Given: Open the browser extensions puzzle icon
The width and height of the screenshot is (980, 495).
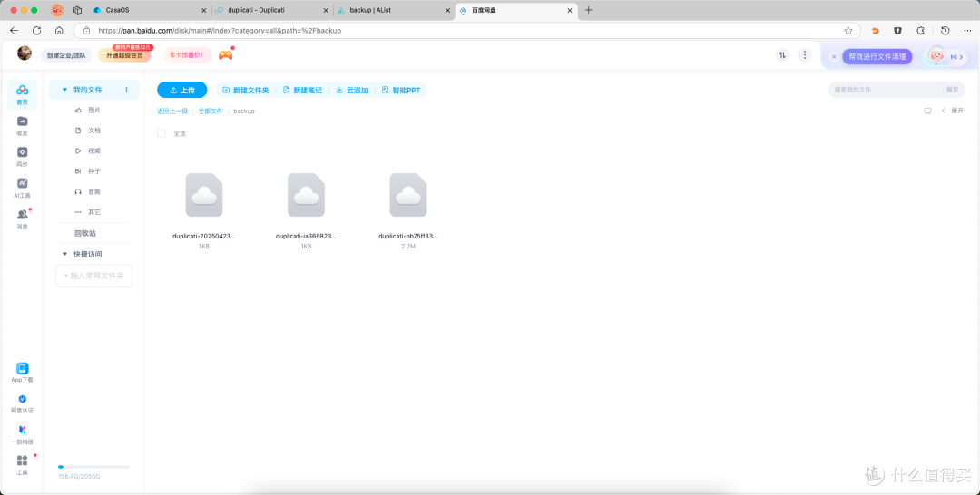Looking at the screenshot, I should click(920, 31).
